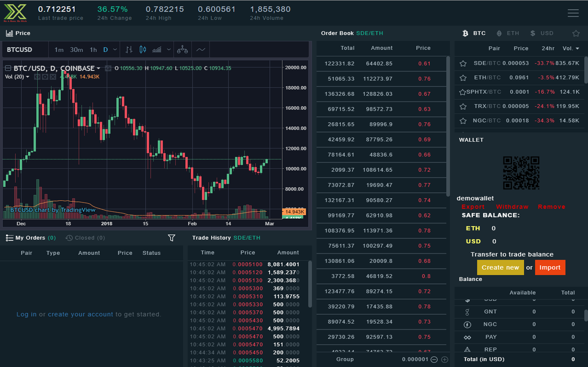
Task: Toggle Vol indicator visibility eye
Action: 37,77
